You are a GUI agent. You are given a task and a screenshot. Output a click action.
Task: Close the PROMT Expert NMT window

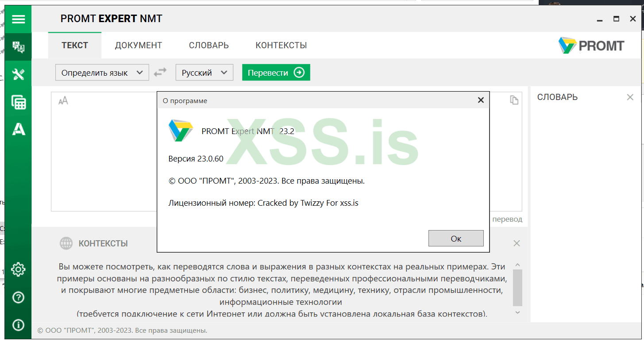tap(632, 19)
